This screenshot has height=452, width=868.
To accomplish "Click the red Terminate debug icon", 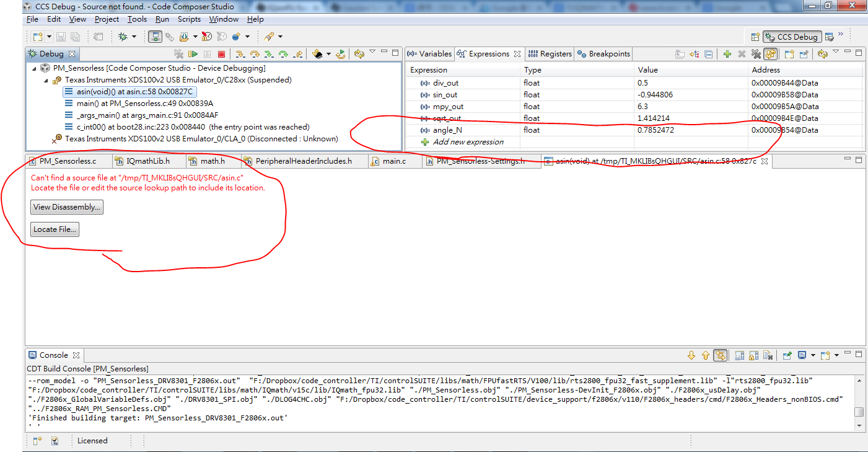I will (221, 54).
